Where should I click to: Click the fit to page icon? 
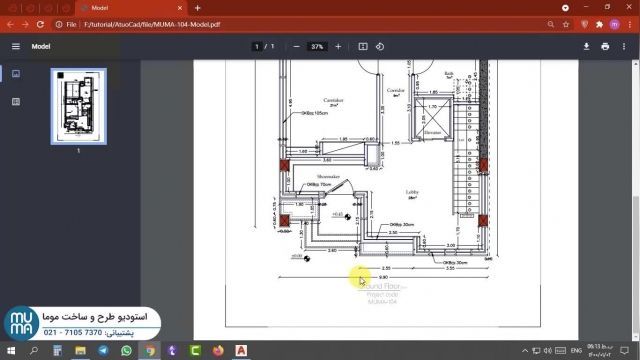(363, 47)
